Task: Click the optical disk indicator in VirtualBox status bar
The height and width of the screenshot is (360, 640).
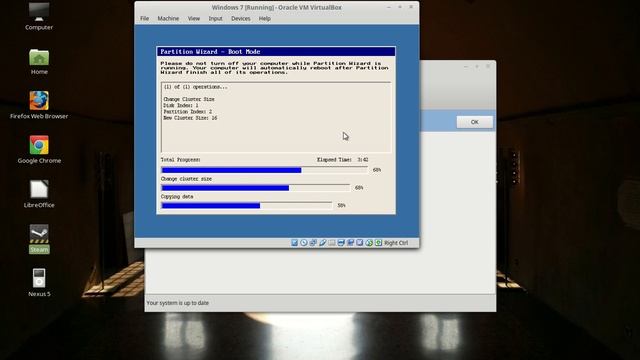Action: click(304, 243)
